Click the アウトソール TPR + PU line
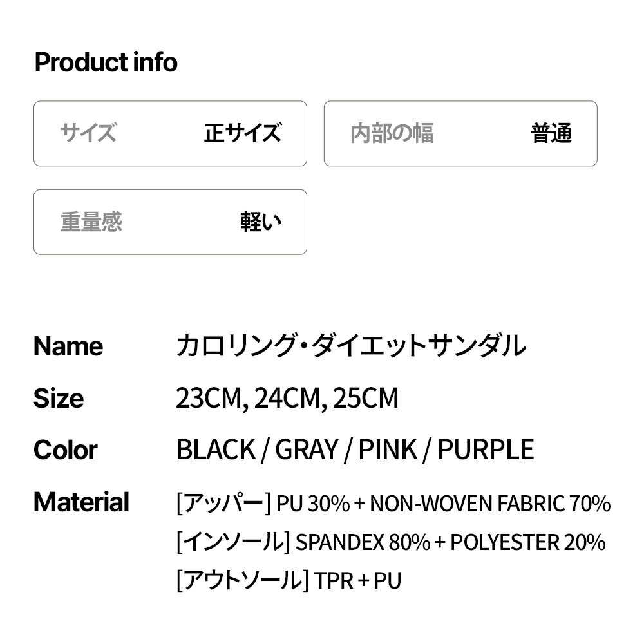The image size is (644, 644). click(289, 581)
